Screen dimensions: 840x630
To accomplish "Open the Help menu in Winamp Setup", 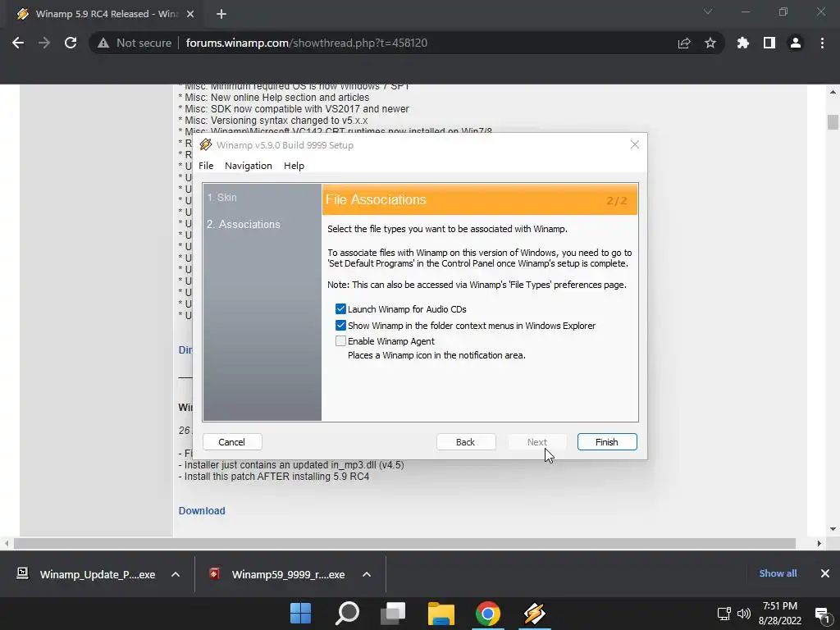I will click(294, 166).
